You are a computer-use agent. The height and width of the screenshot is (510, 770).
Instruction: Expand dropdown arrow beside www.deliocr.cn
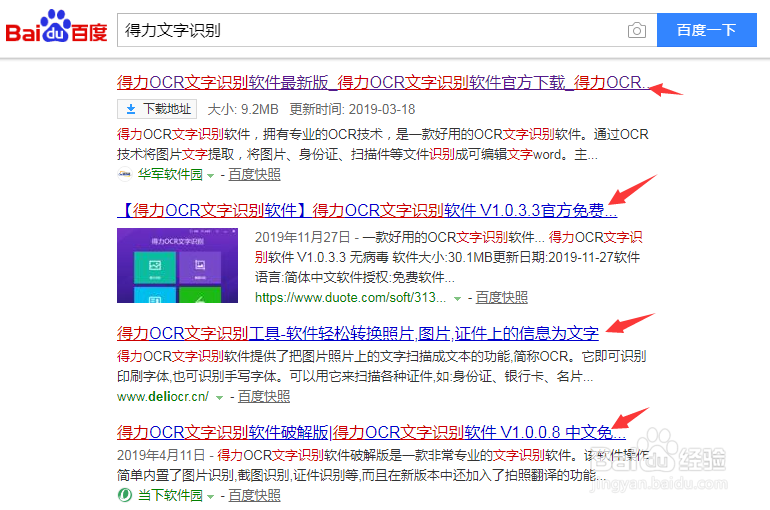[x=220, y=398]
